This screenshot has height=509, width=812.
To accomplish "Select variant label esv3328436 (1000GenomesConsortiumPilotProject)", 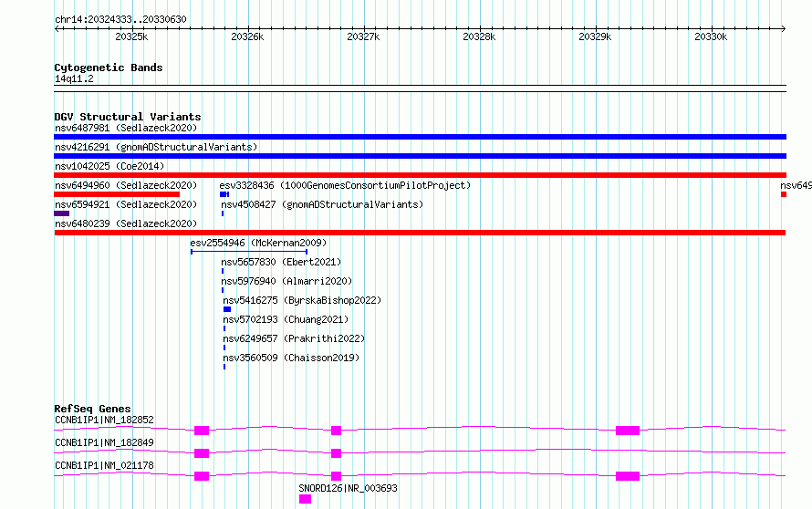I will (x=345, y=185).
